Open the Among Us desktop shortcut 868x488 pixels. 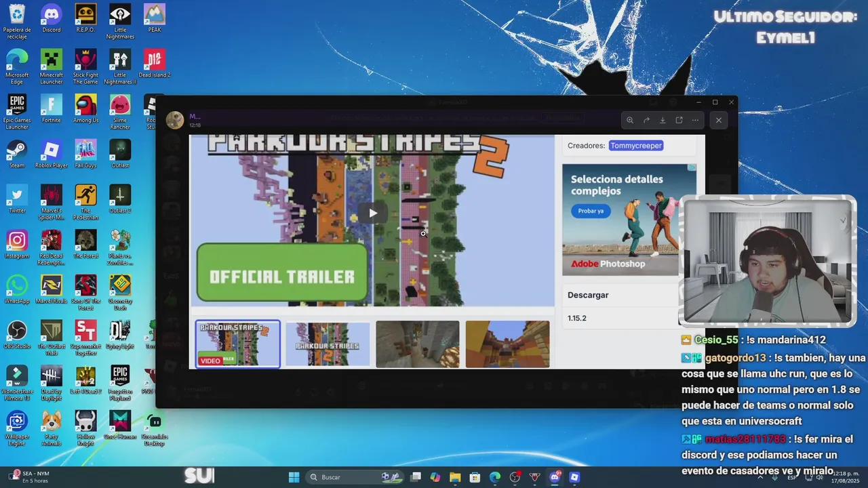tap(85, 109)
